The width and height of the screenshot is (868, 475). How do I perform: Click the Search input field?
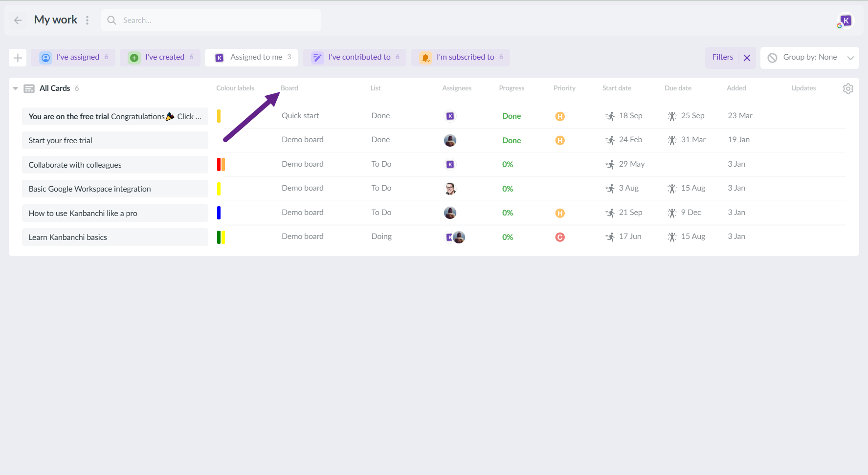click(215, 20)
